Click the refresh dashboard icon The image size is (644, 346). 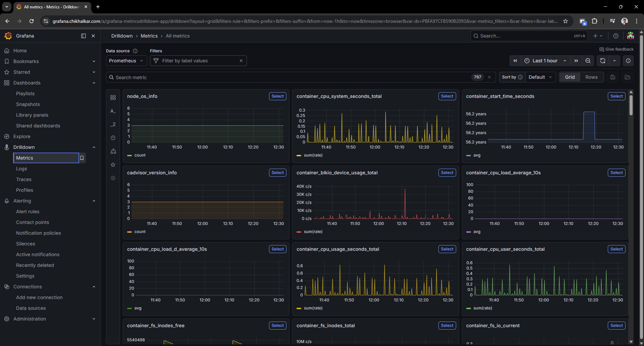(603, 61)
